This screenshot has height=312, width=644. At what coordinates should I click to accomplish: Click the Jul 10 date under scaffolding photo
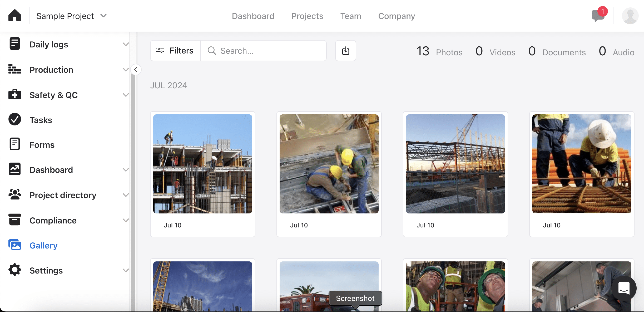(x=172, y=225)
